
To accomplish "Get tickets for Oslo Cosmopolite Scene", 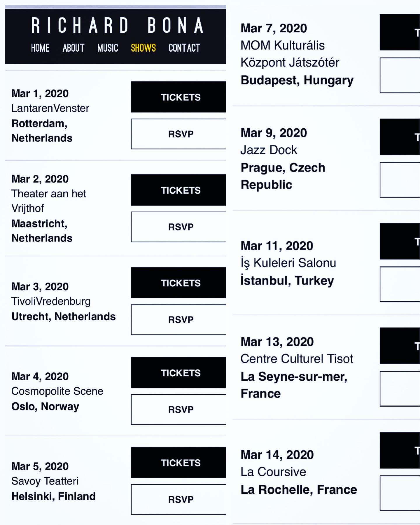I will pos(178,372).
